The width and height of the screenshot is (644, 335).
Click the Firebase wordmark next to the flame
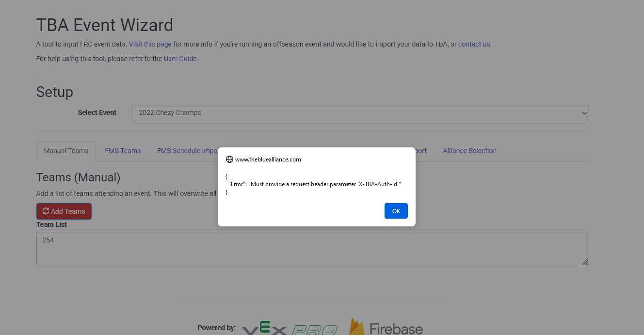coord(396,327)
